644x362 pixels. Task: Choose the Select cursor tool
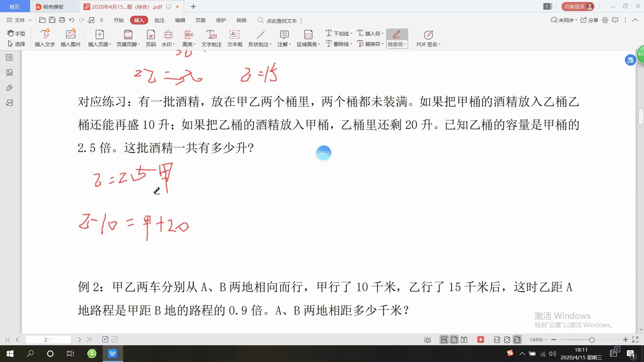(16, 44)
